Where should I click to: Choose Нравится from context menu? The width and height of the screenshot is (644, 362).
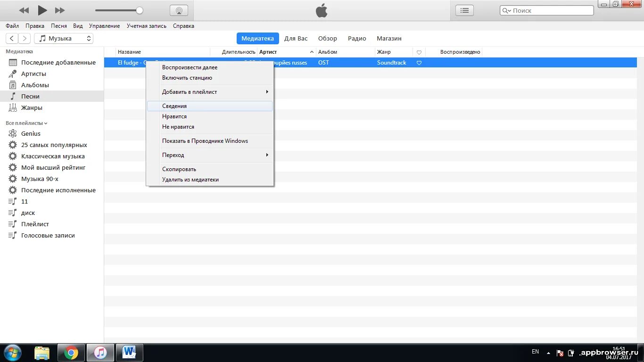coord(210,116)
